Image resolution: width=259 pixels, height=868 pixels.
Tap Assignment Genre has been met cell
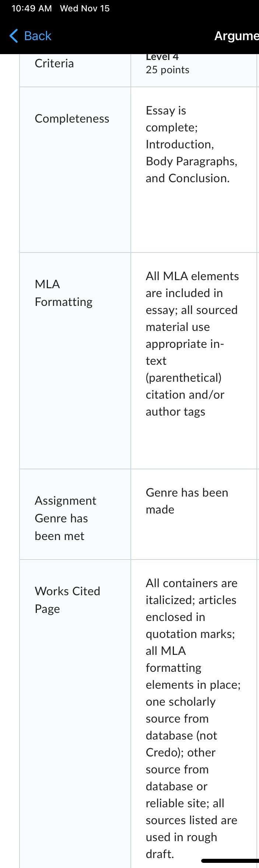(75, 514)
